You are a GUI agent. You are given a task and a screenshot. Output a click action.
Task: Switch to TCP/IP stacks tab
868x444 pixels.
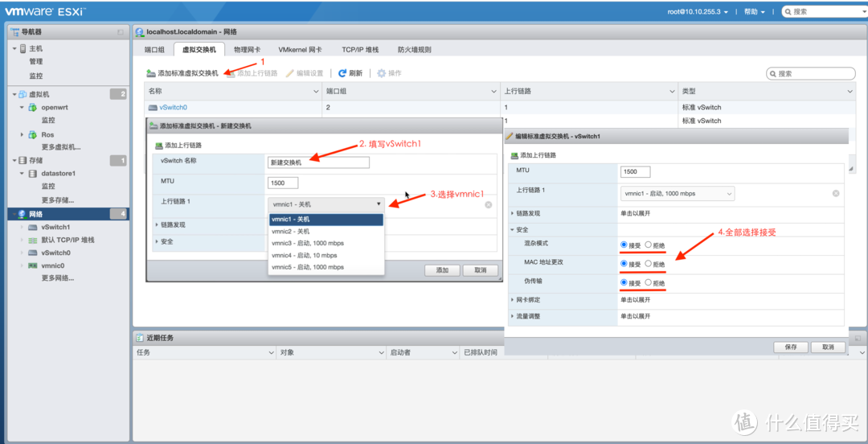[x=360, y=49]
